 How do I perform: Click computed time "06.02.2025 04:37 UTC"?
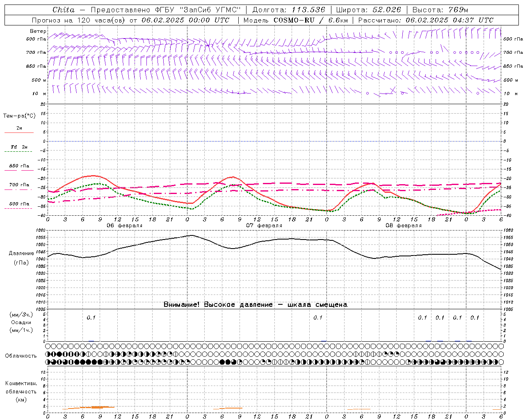pos(450,20)
